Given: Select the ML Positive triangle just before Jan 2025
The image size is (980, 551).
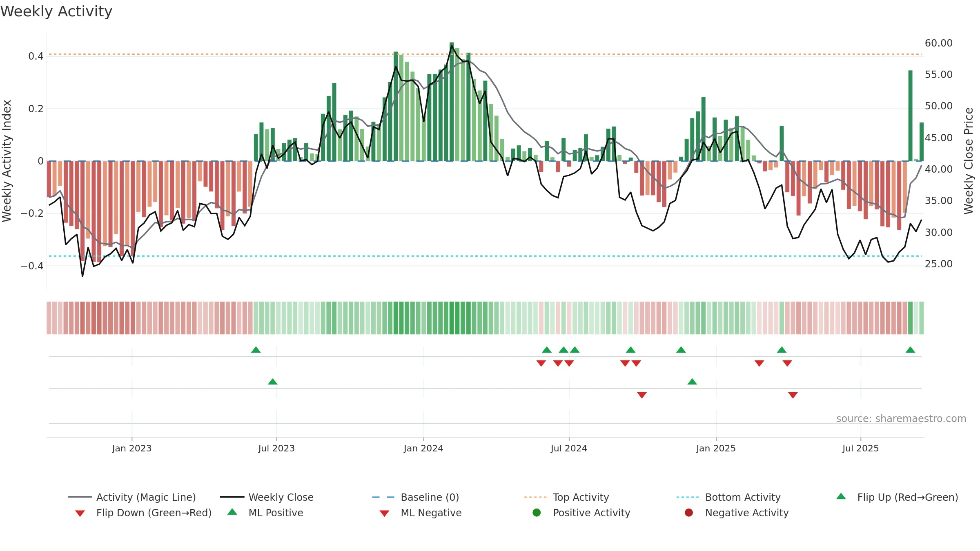Looking at the screenshot, I should click(692, 382).
